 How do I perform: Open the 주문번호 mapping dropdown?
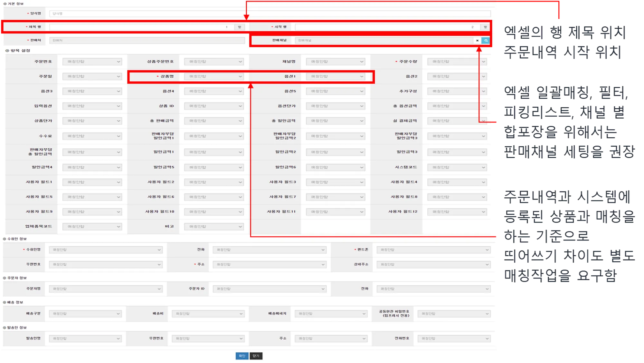(92, 62)
